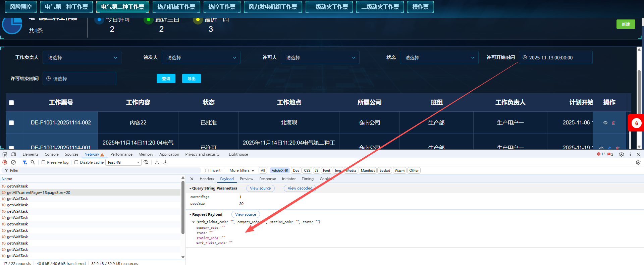The image size is (644, 265).
Task: Click the export HAR download icon
Action: pyautogui.click(x=165, y=162)
